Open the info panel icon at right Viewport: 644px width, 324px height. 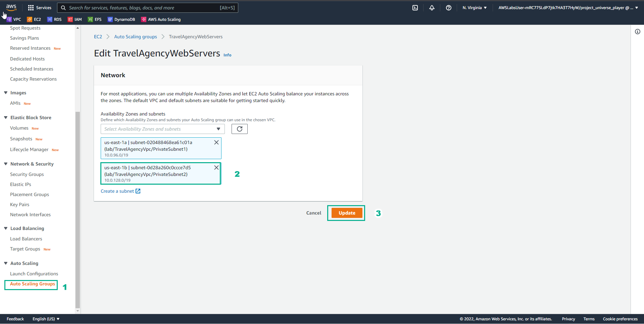(638, 32)
